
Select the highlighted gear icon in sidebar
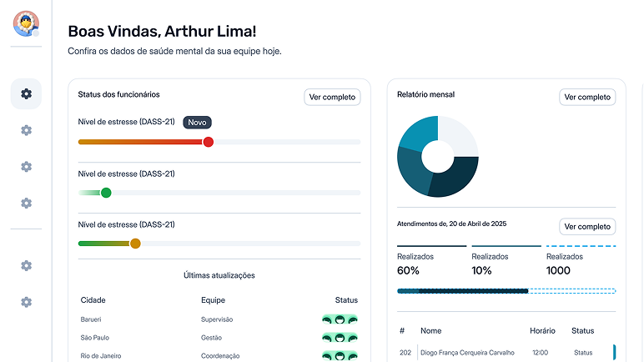click(x=27, y=93)
